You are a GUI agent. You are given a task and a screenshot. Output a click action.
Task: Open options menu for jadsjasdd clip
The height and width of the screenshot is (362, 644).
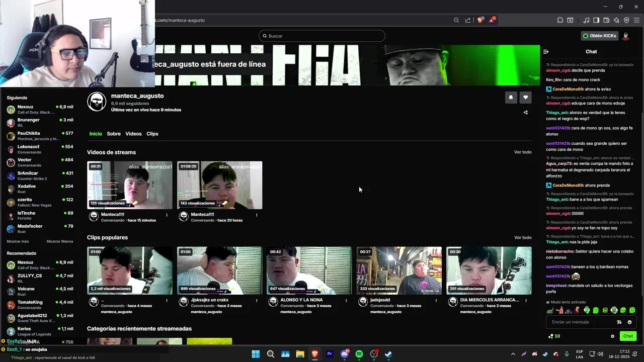point(436,300)
